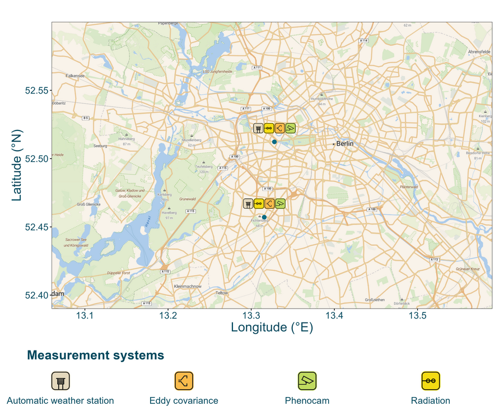Click the 'Grünauer Kreuz' map label

tap(468, 269)
